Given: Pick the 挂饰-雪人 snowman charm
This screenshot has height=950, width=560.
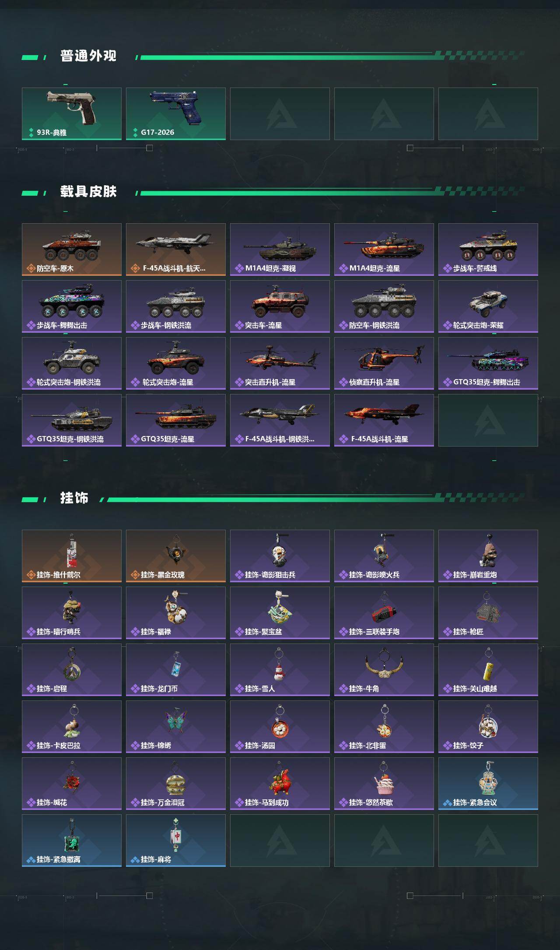Looking at the screenshot, I should tap(280, 670).
